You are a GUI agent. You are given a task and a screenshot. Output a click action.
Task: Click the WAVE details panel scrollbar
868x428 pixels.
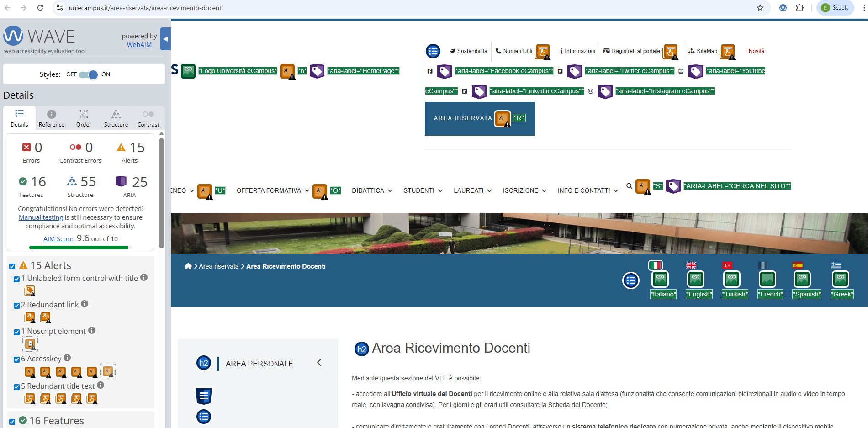click(161, 192)
